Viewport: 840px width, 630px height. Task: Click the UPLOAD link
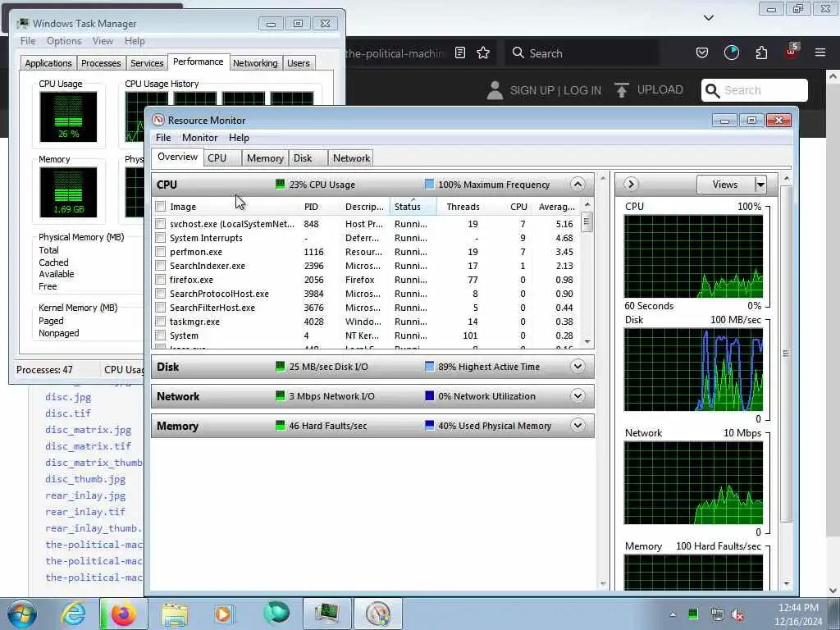tap(660, 90)
